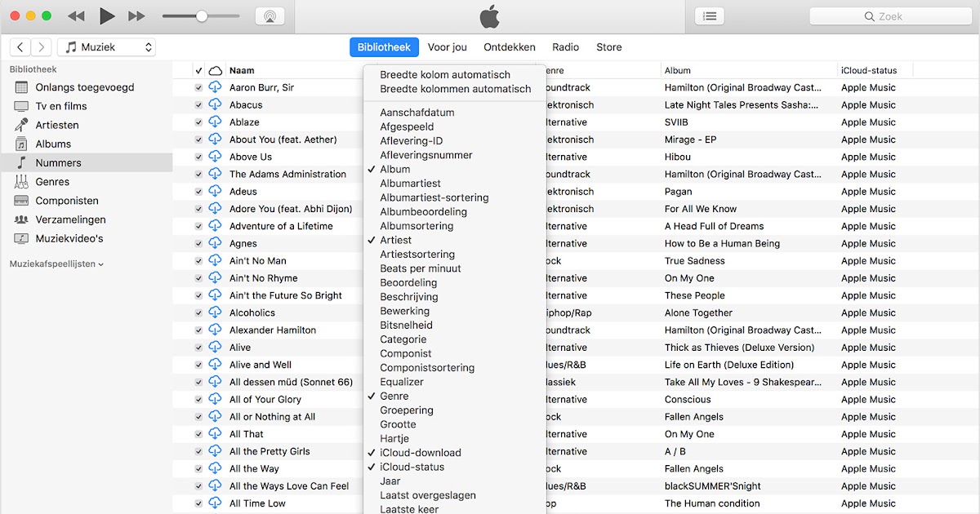Download Alexander Hamilton via cloud icon
980x514 pixels.
[x=216, y=330]
